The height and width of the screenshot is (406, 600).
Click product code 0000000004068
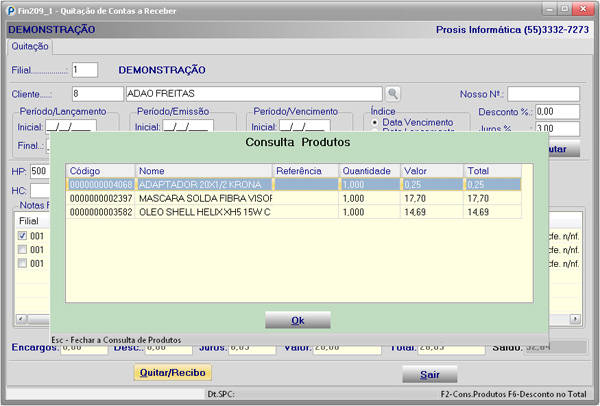[101, 184]
